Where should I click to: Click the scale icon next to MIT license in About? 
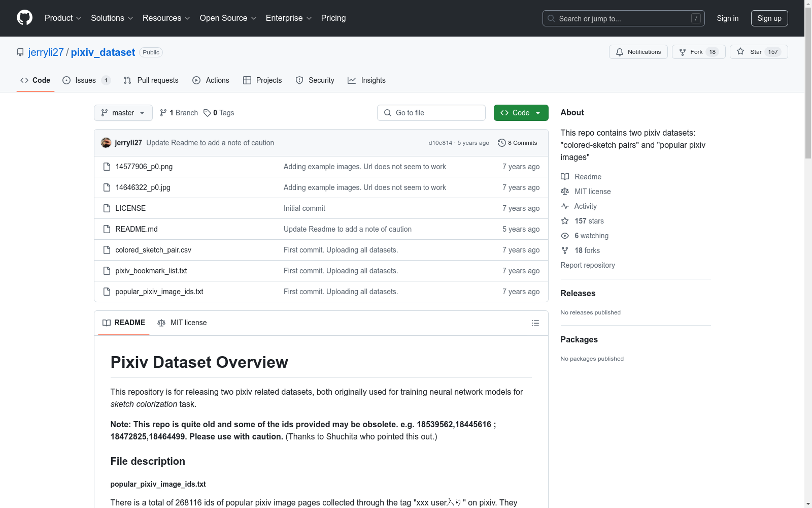tap(565, 192)
